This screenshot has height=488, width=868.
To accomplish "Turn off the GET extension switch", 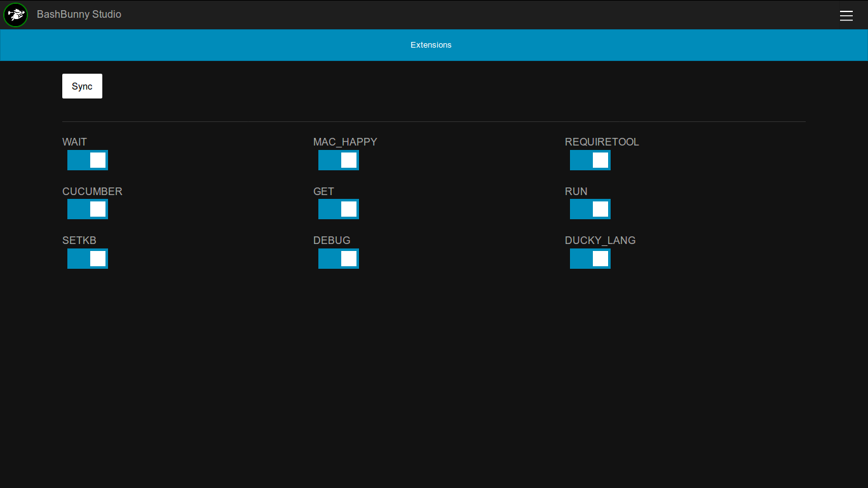I will 339,209.
